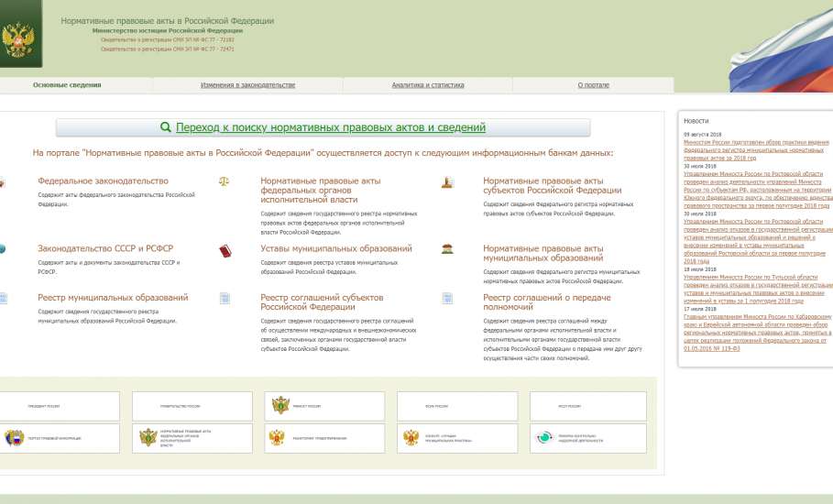Click the gavel icon beside acts of subjects of the Federation

[447, 182]
